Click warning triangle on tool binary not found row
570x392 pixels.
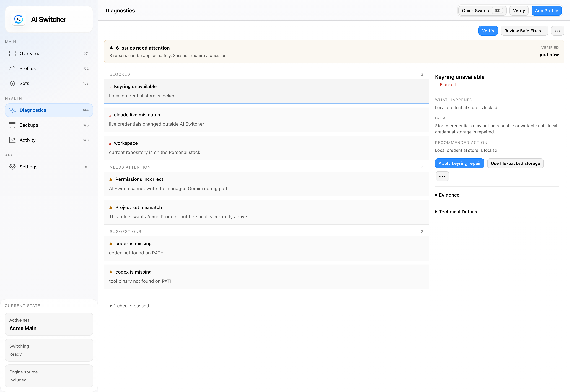tap(111, 272)
